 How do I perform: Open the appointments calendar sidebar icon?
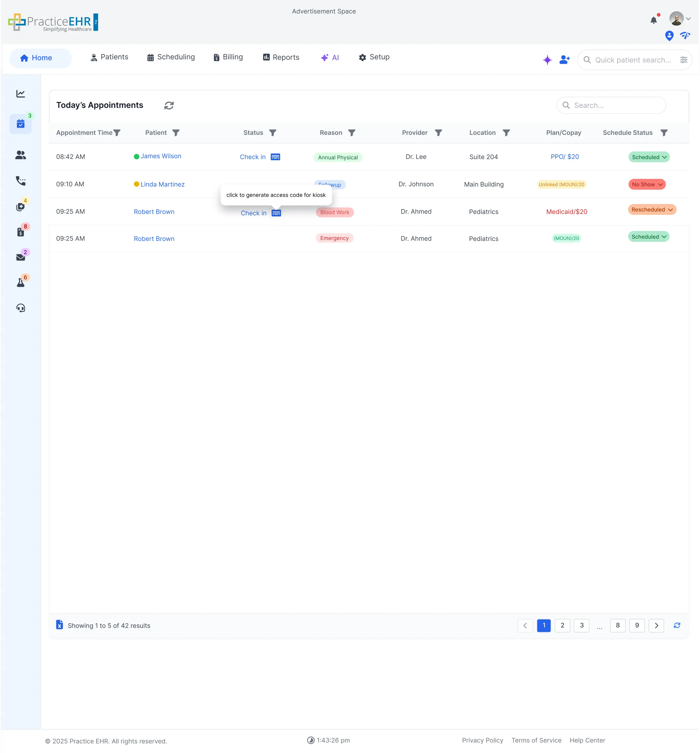pos(21,123)
